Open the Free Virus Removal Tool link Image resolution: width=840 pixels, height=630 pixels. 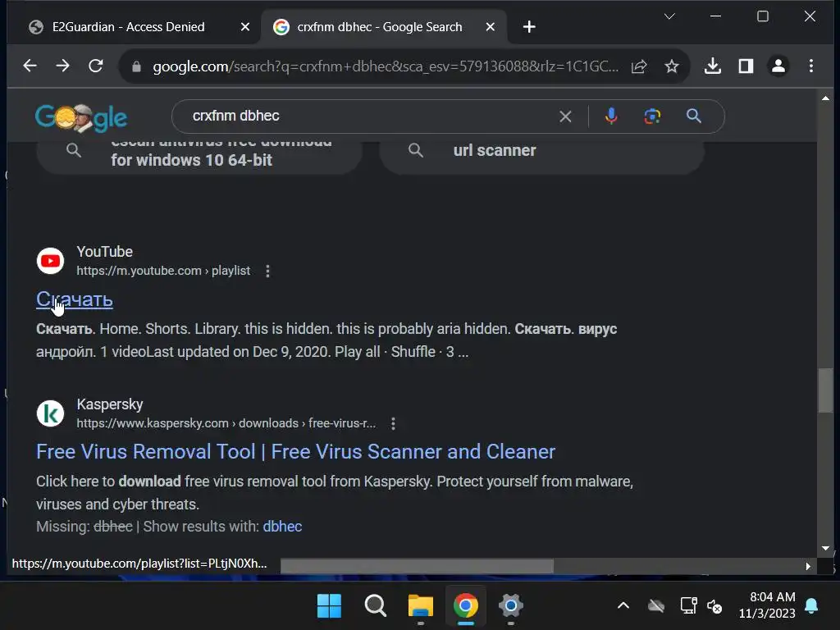(295, 452)
